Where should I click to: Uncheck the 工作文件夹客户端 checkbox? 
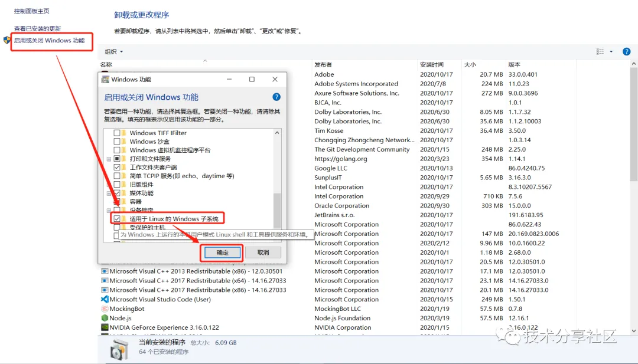click(117, 168)
